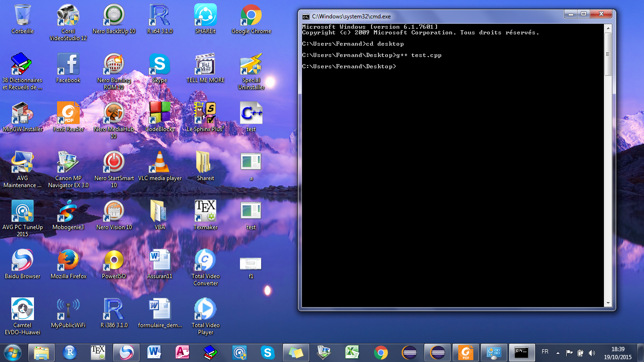
Task: Select Google Chrome desktop shortcut
Action: [x=251, y=19]
